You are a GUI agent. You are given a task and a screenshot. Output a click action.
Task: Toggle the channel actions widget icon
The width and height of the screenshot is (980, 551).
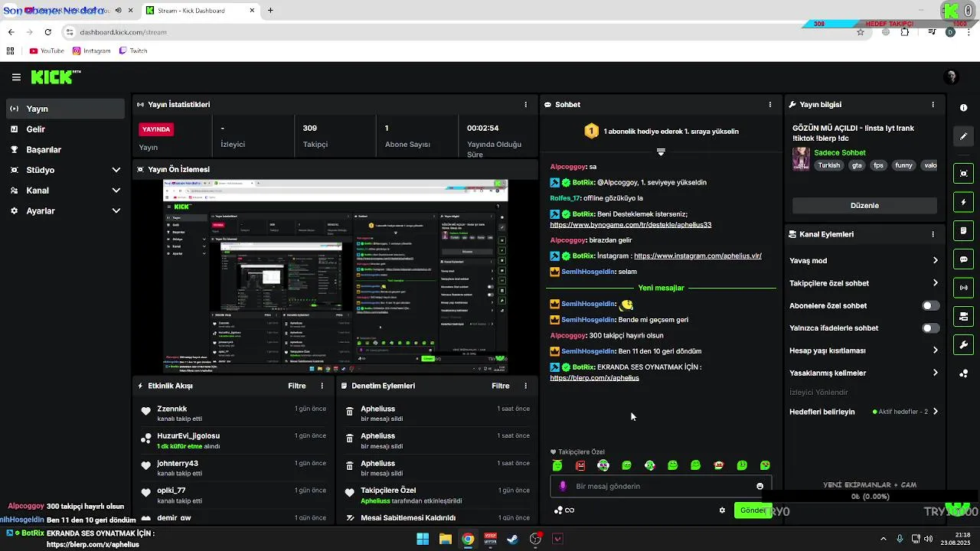(964, 316)
